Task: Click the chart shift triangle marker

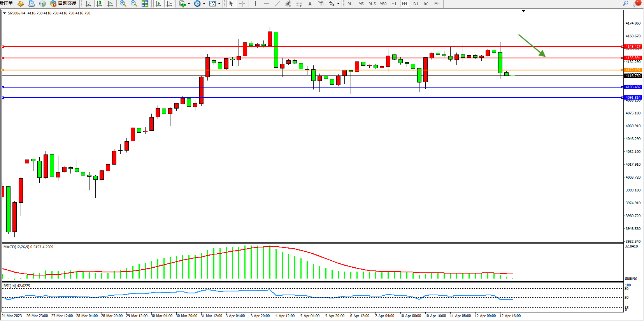Action: tap(523, 11)
